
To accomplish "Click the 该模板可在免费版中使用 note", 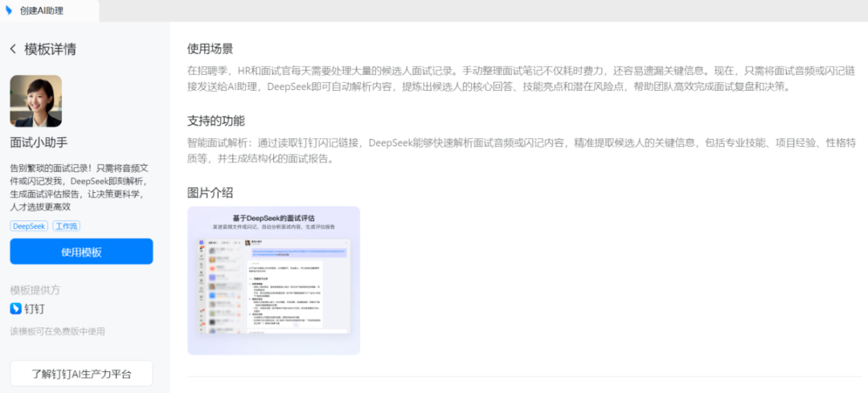I will [x=58, y=332].
